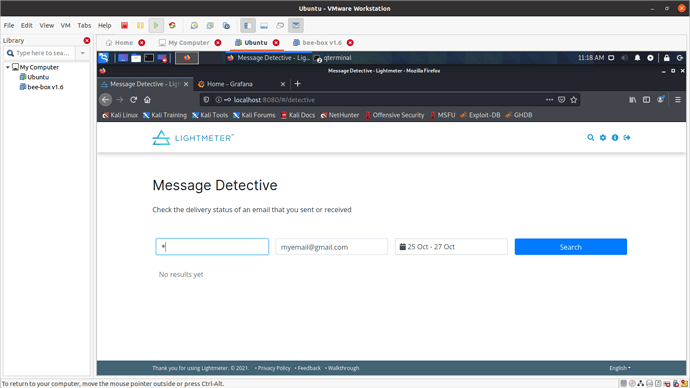Click the lock screen icon
Screen dimensions: 690x388
tap(667, 58)
